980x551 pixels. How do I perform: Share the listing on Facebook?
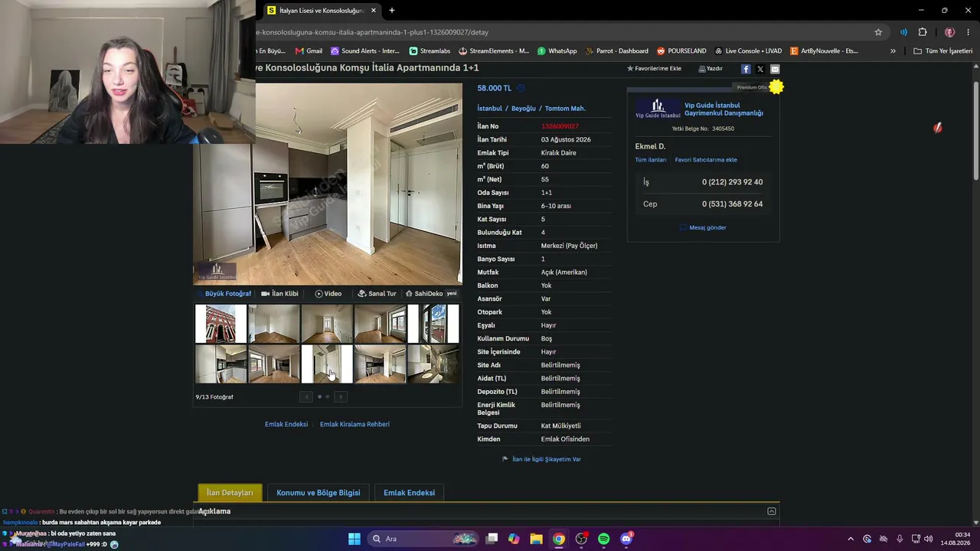[x=746, y=69]
